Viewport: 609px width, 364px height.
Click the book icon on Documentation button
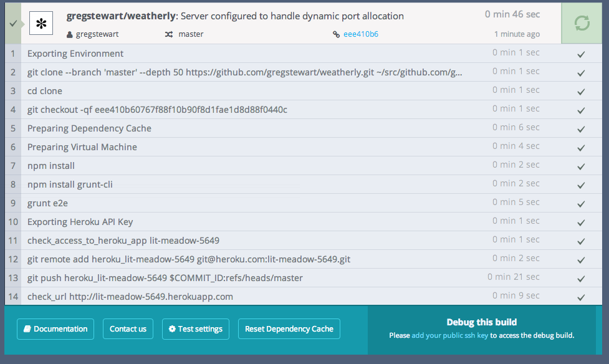pyautogui.click(x=26, y=328)
